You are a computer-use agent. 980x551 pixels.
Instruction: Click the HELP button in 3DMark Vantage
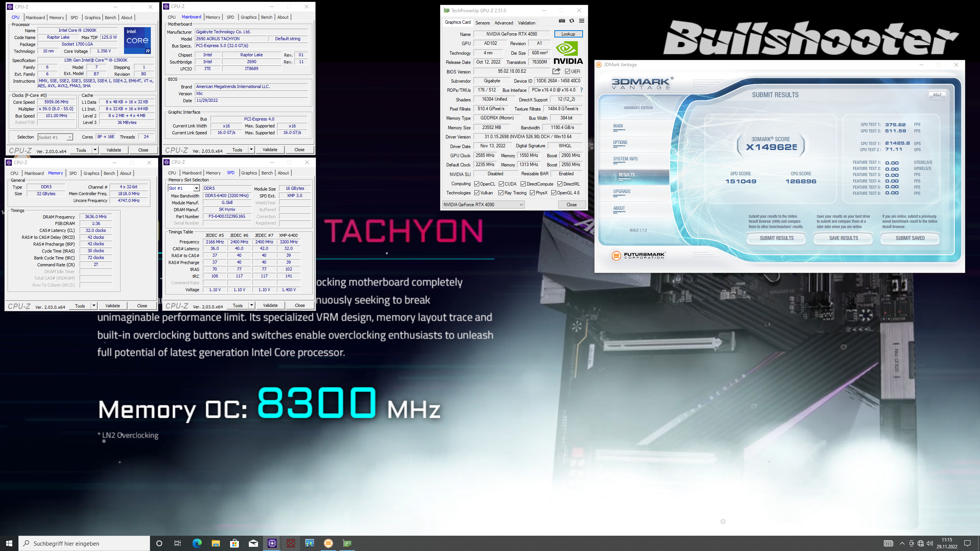(x=937, y=95)
